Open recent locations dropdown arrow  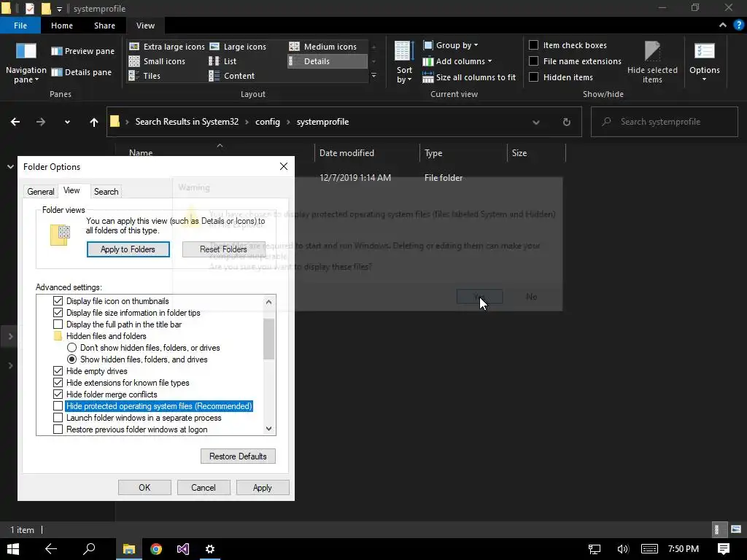click(67, 122)
